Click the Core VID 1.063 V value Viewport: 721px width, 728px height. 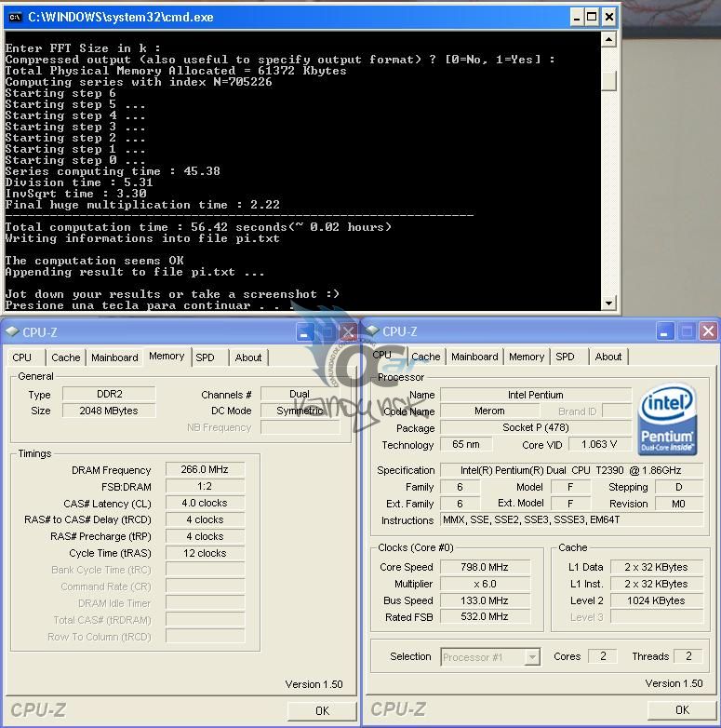click(599, 444)
